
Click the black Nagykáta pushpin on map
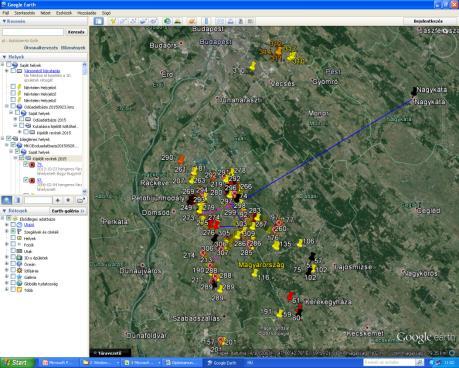pyautogui.click(x=414, y=92)
